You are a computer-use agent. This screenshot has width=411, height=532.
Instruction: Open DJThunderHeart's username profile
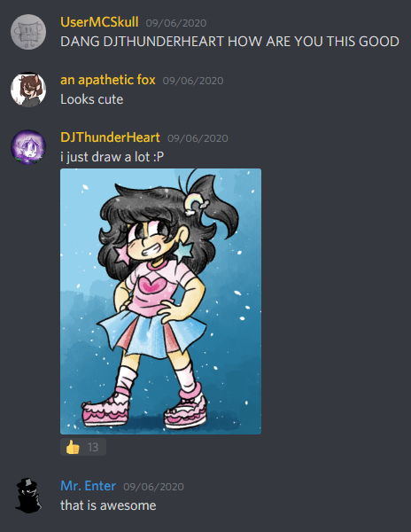point(110,137)
